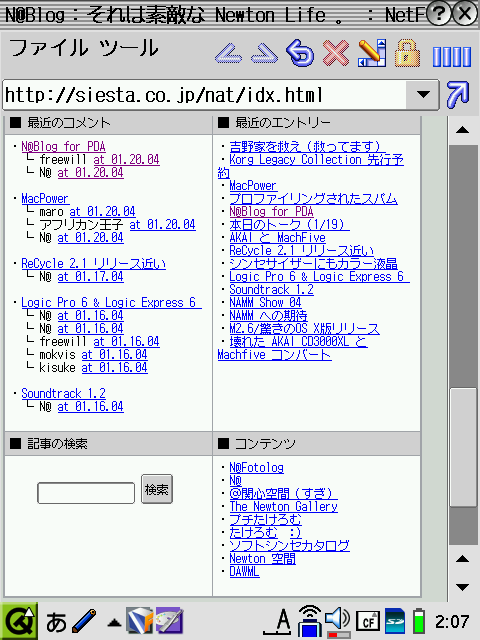Open the 本日のトーク (1/19) entry
This screenshot has height=640, width=480.
click(x=289, y=225)
